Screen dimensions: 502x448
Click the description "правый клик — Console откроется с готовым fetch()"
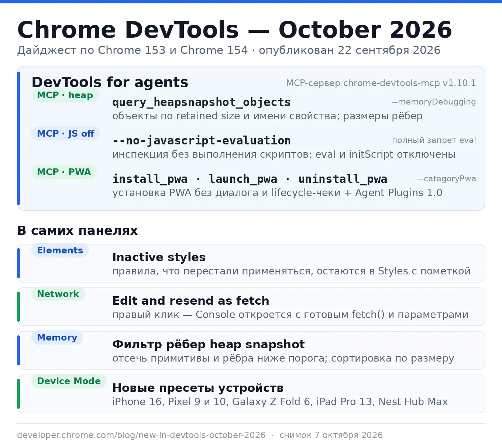coord(249,315)
